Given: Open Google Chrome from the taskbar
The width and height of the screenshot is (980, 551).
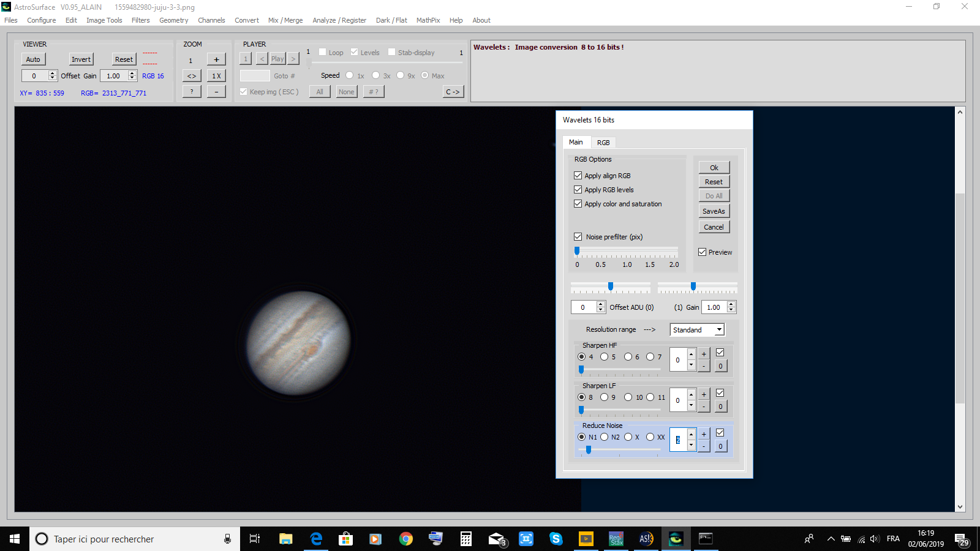Looking at the screenshot, I should point(405,539).
